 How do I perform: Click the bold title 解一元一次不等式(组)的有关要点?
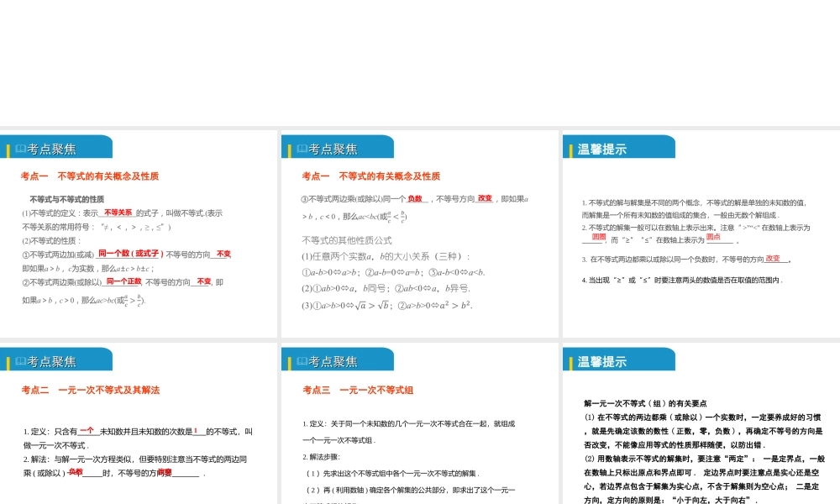(645, 403)
